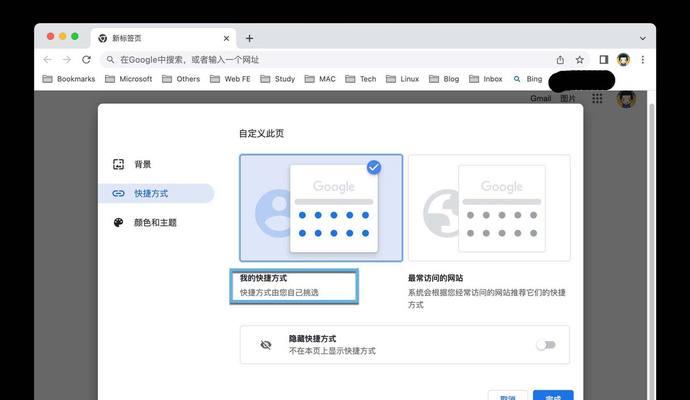Open the Gmail link
The width and height of the screenshot is (690, 400).
point(540,99)
